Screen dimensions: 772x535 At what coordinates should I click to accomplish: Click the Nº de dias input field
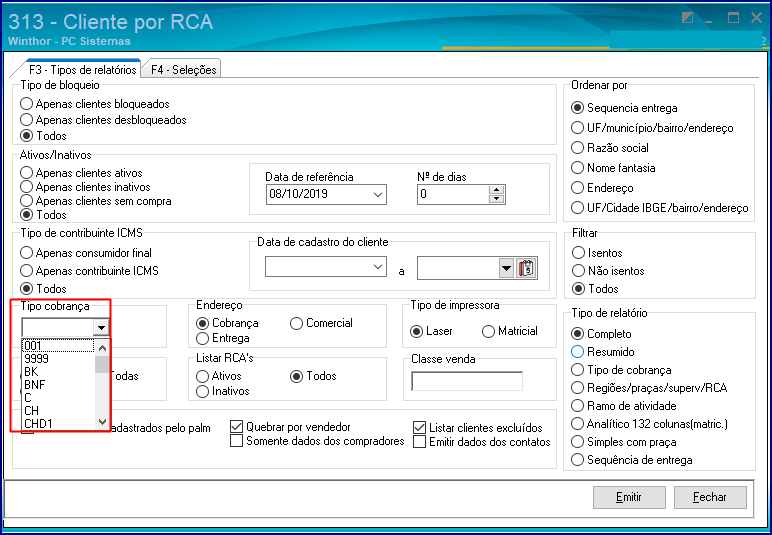tap(453, 194)
